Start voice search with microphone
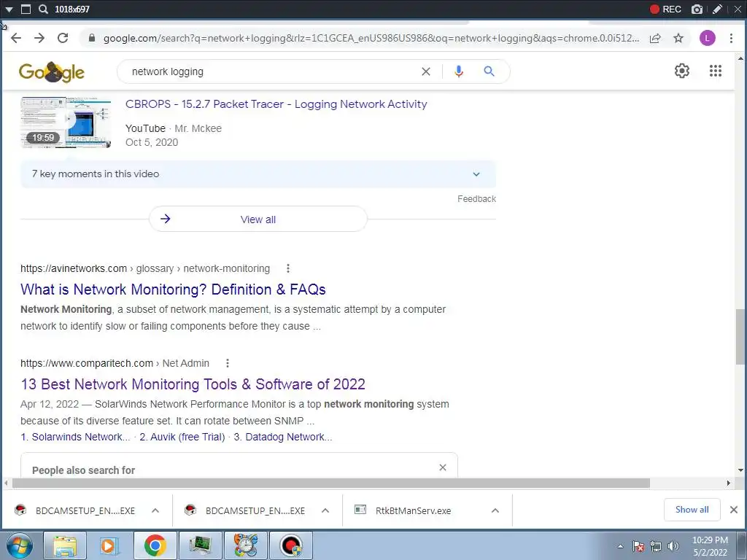This screenshot has width=747, height=560. 459,71
